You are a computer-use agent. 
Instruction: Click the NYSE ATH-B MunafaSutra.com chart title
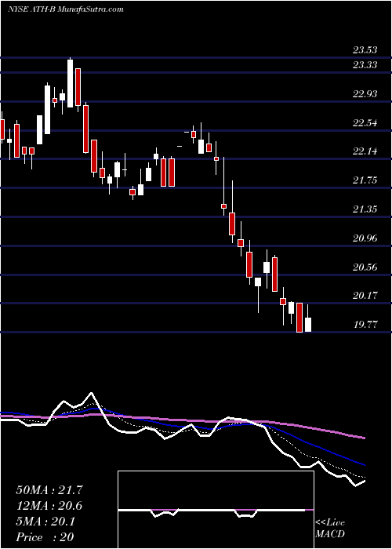[66, 9]
